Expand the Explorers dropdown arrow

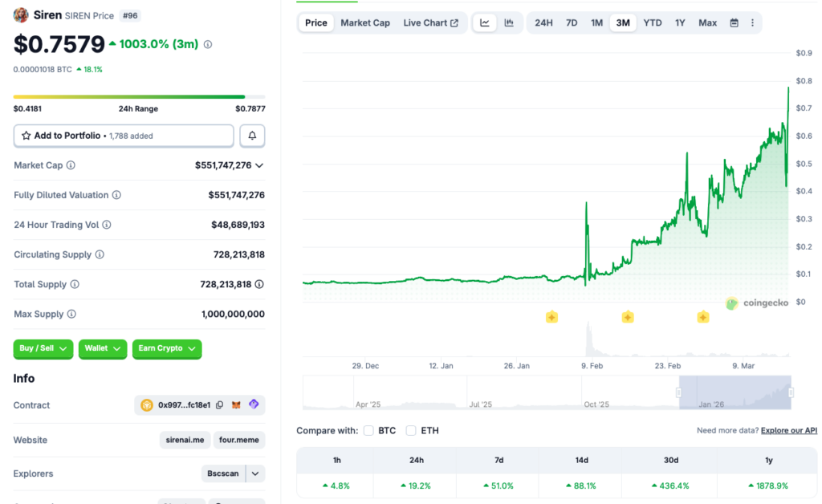click(x=255, y=474)
